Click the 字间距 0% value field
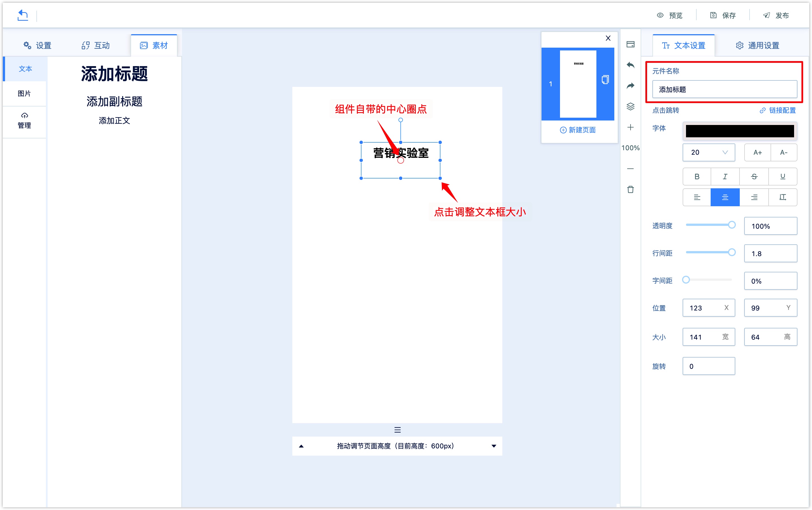The height and width of the screenshot is (510, 812). 771,281
